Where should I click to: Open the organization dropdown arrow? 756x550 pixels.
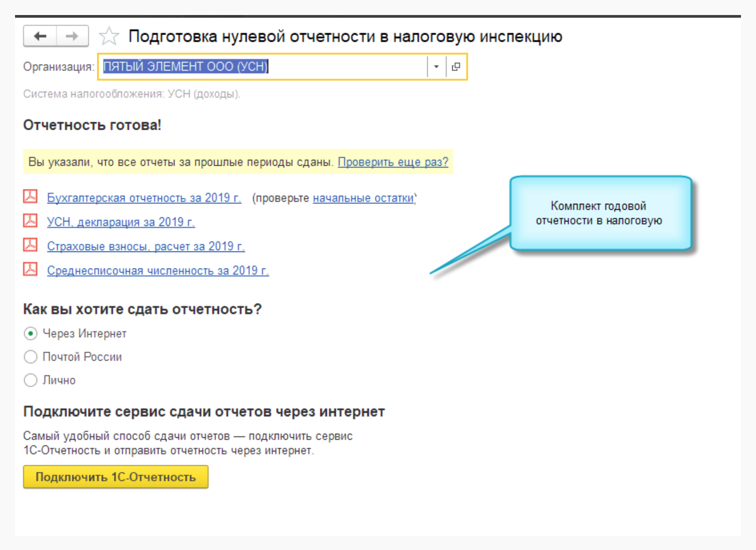tap(436, 67)
